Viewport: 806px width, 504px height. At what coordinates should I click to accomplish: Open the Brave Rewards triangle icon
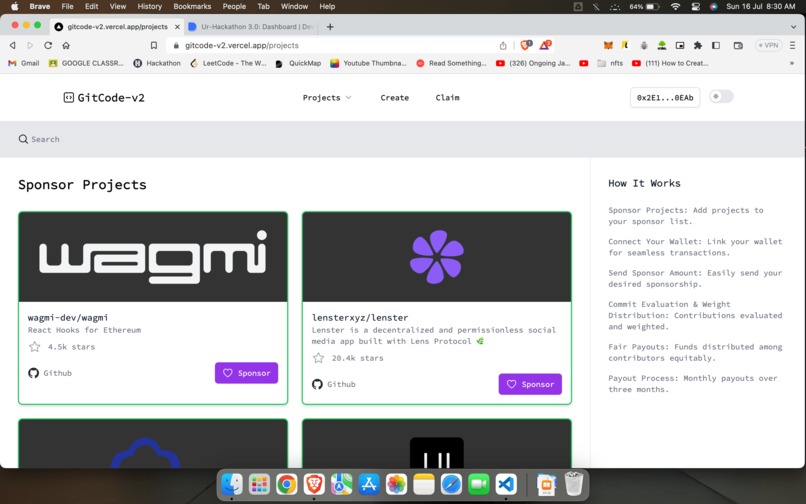[x=545, y=45]
